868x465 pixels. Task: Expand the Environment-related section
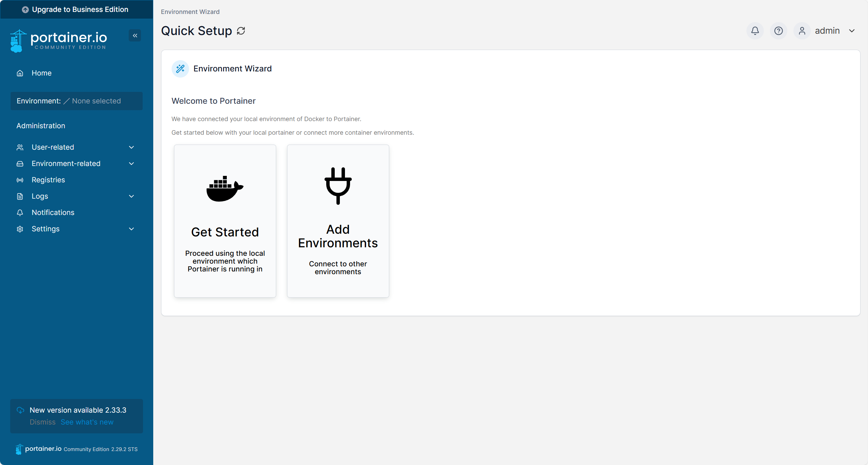click(131, 164)
